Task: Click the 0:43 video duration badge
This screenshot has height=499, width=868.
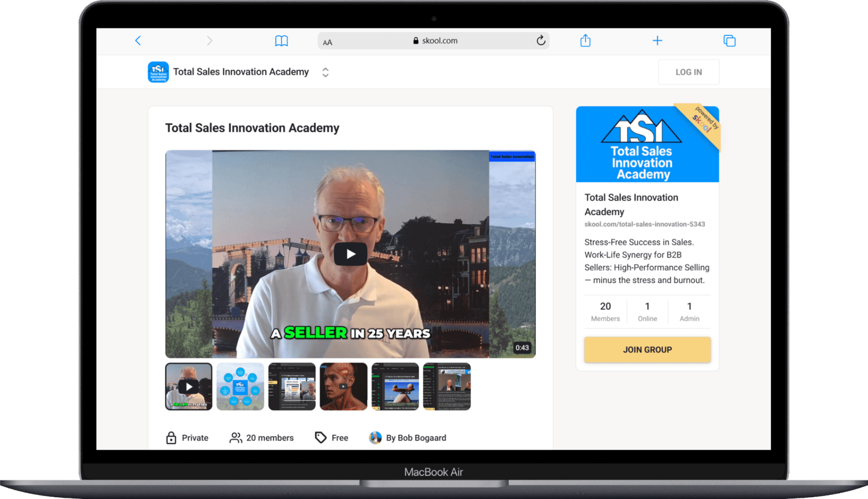Action: tap(522, 348)
